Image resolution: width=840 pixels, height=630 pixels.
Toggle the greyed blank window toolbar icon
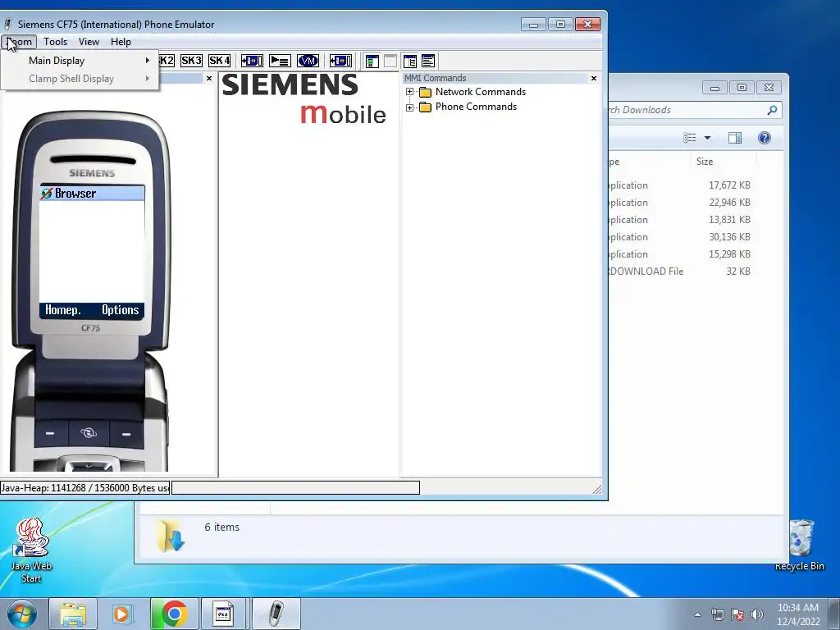pos(390,61)
